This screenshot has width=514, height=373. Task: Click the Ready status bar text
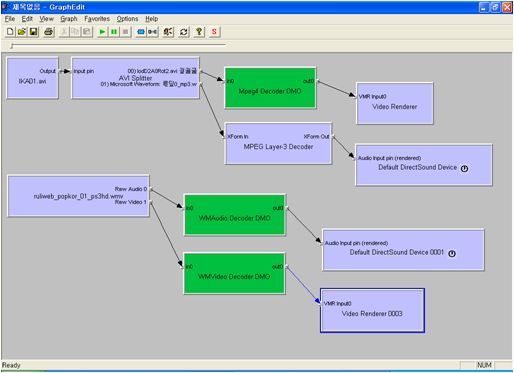point(11,365)
